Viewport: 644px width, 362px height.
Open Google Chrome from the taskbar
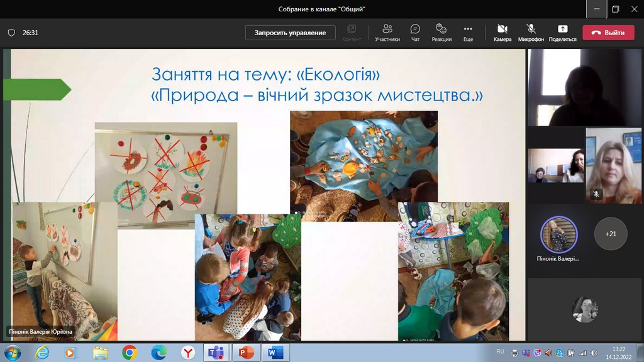click(x=130, y=353)
